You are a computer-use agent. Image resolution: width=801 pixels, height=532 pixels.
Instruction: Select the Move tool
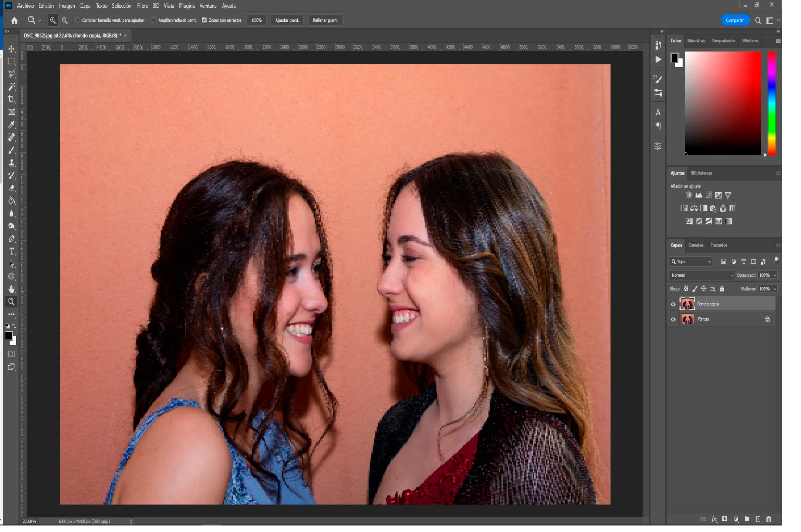coord(11,49)
